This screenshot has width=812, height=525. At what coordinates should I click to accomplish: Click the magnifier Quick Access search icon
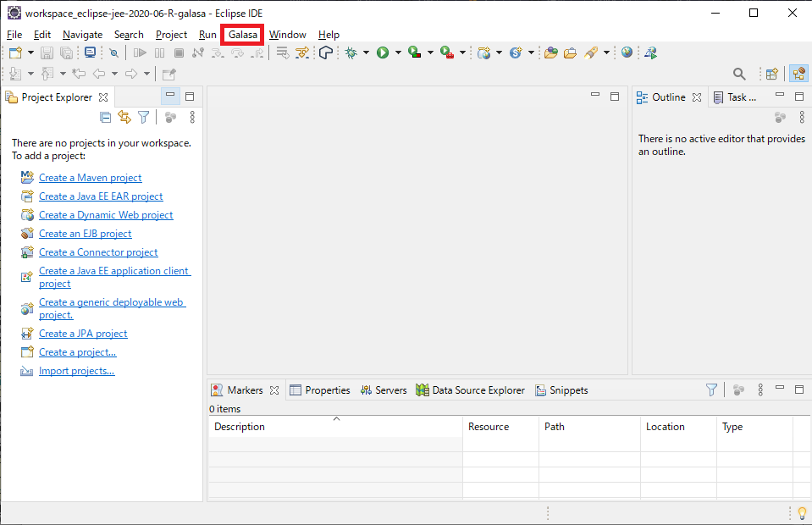(739, 74)
